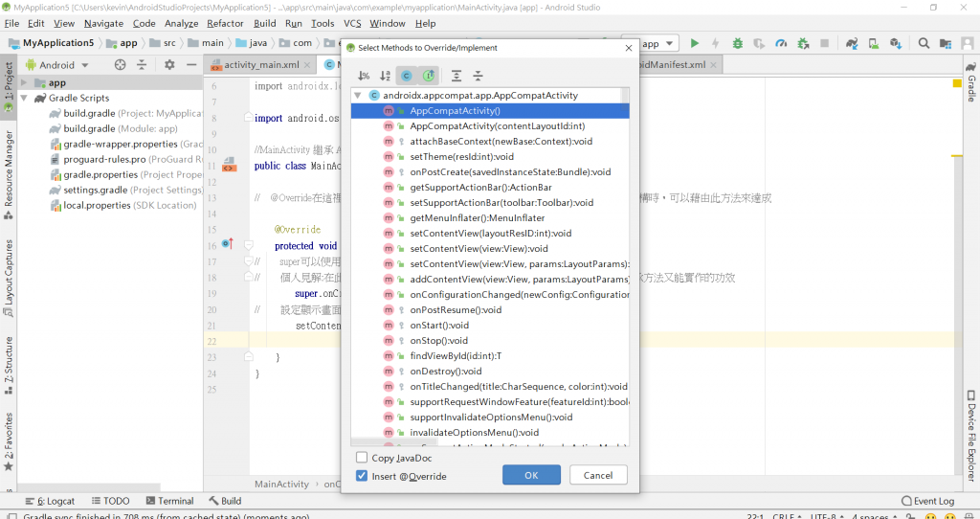
Task: Click the Stop square icon in toolbar
Action: (824, 44)
